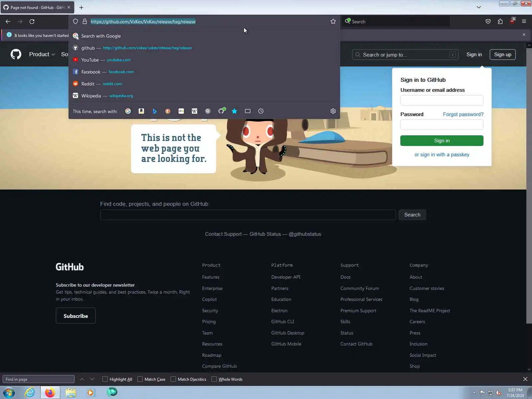Image resolution: width=532 pixels, height=399 pixels.
Task: Search this time with eBay icon
Action: click(x=181, y=111)
